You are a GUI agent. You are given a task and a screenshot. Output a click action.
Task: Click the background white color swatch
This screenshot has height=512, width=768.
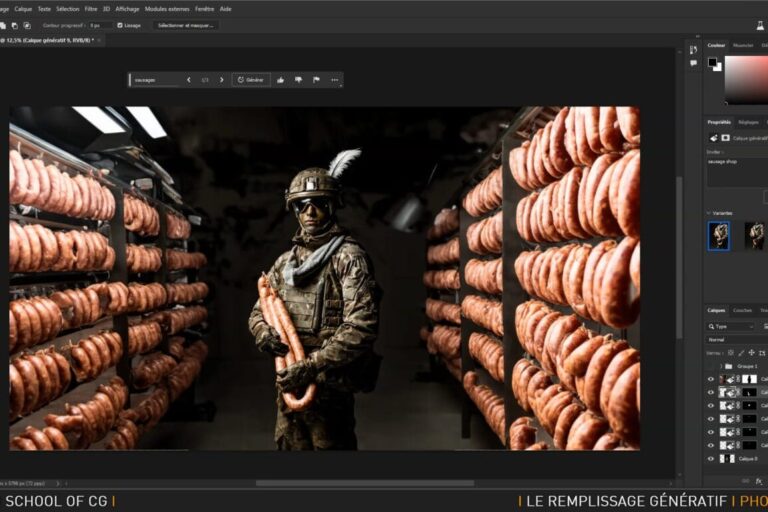click(719, 69)
